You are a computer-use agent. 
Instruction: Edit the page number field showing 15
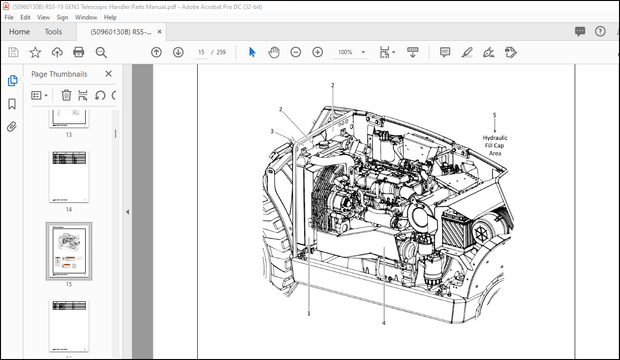pos(201,52)
